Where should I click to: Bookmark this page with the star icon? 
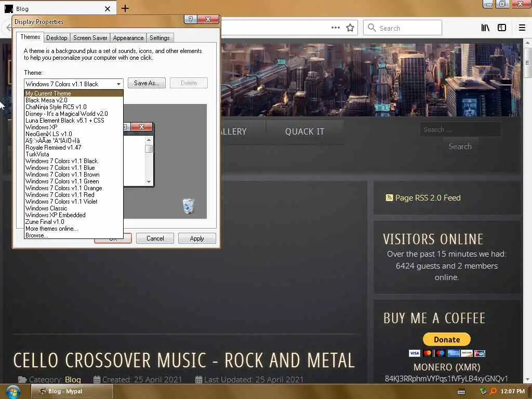click(350, 28)
